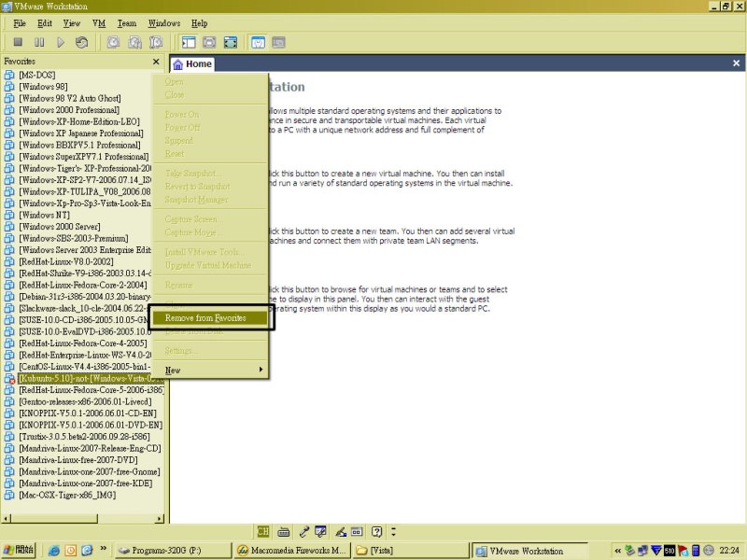
Task: Open the File menu
Action: pos(20,22)
